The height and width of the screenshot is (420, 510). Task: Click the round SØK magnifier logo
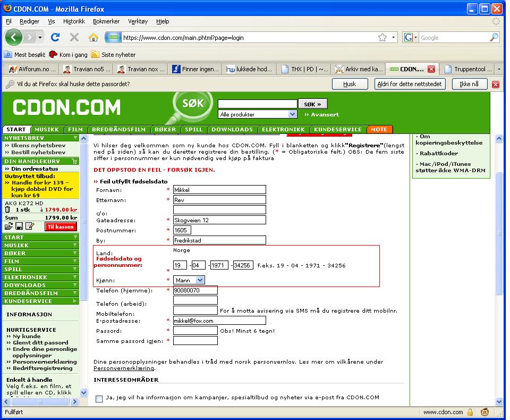click(192, 104)
